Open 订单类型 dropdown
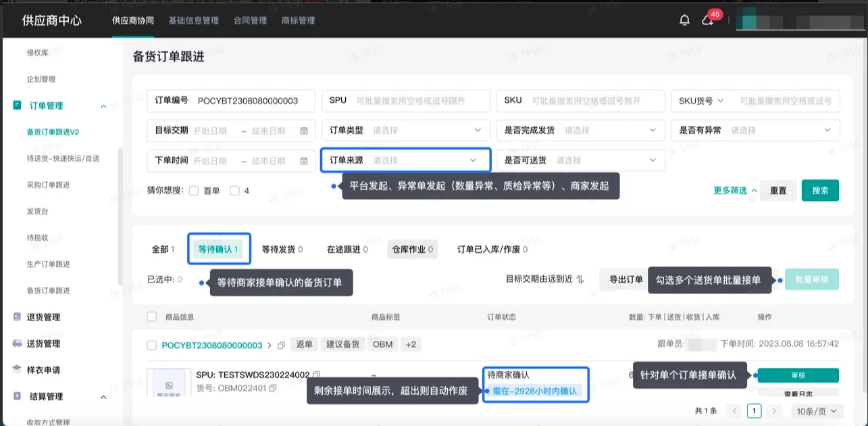868x426 pixels. [406, 130]
